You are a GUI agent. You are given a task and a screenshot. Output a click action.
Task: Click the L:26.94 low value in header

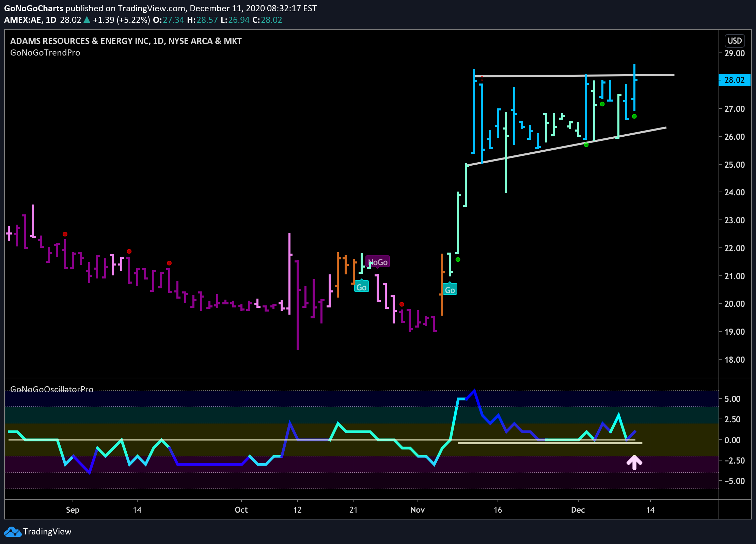[x=235, y=20]
